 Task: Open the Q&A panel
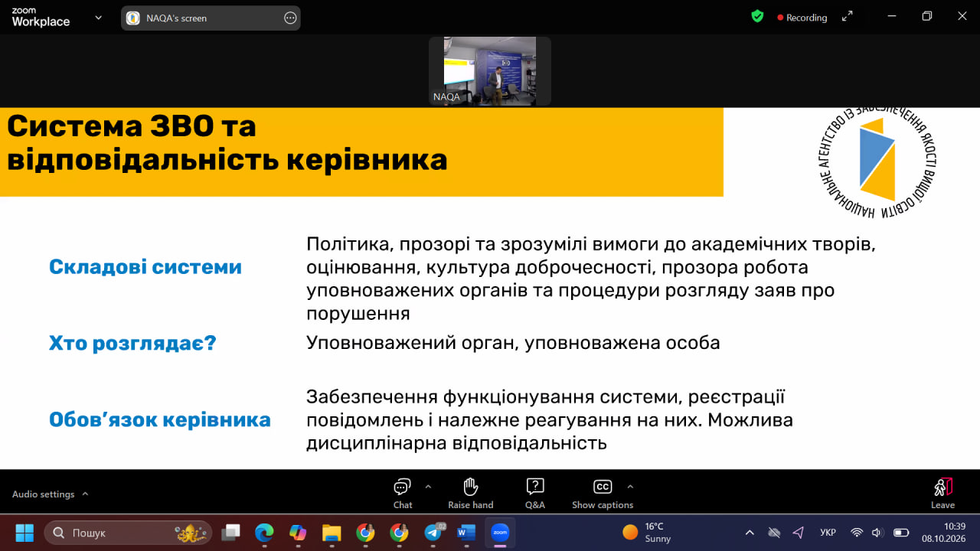coord(535,494)
